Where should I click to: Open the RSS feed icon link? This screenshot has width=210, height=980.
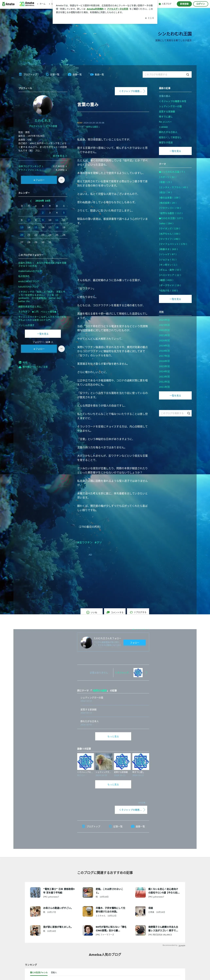click(23, 363)
